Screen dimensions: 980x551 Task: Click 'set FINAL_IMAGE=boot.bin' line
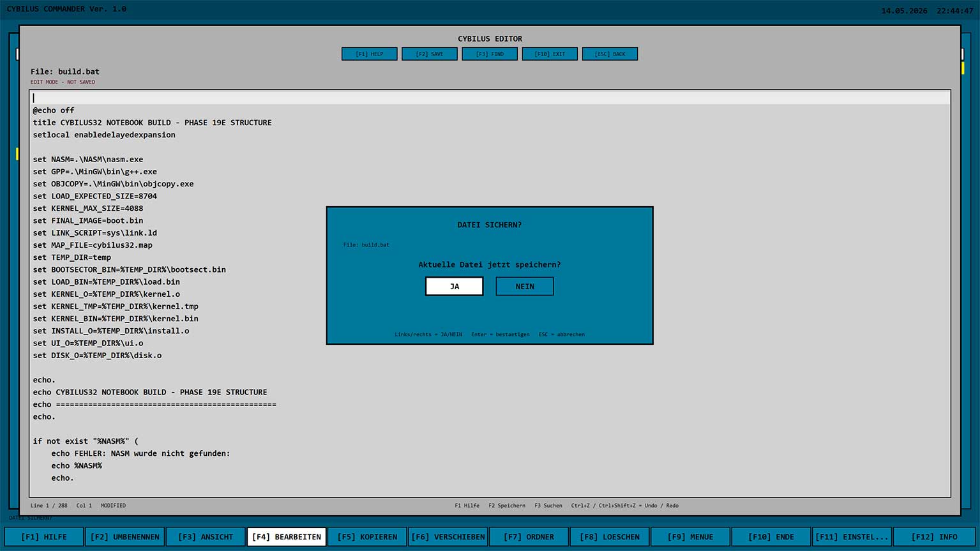coord(88,221)
